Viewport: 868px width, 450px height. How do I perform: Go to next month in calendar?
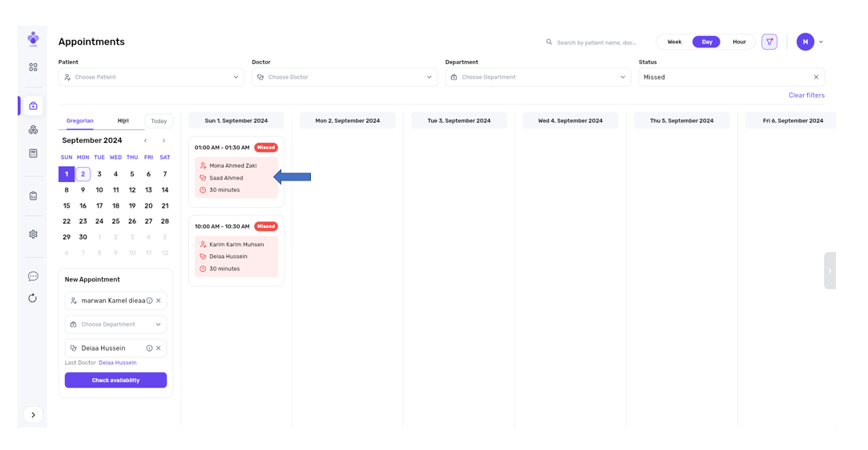pyautogui.click(x=164, y=140)
